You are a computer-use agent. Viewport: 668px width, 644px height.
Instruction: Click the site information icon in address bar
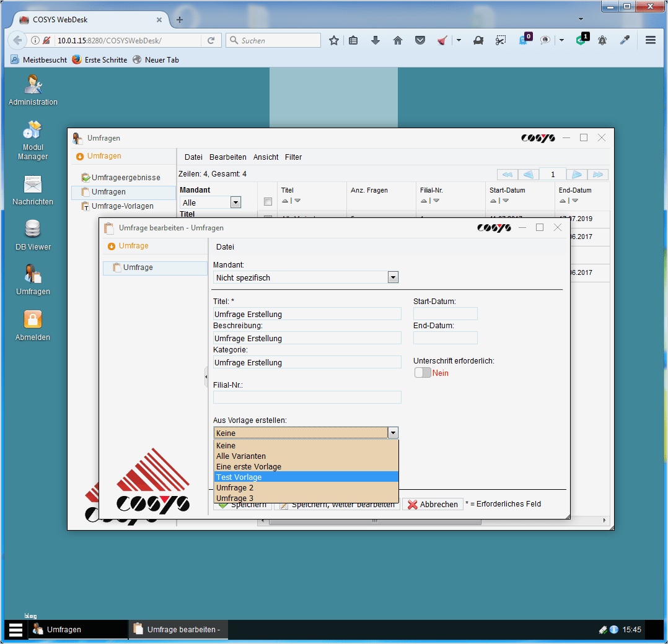click(x=35, y=40)
